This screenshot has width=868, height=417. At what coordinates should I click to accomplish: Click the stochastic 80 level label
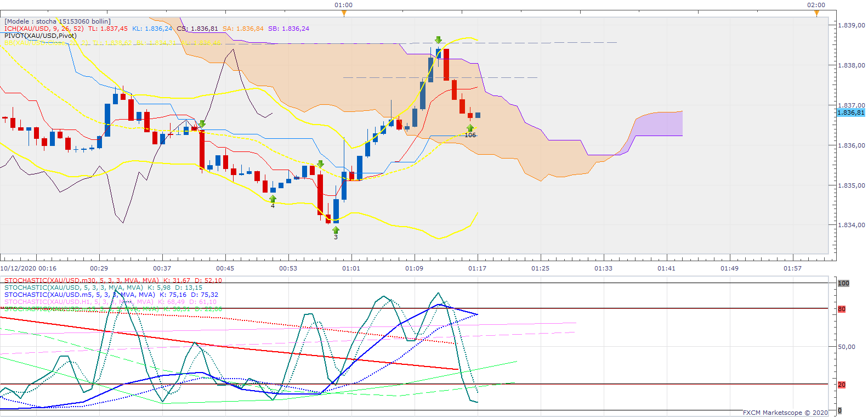pos(842,309)
